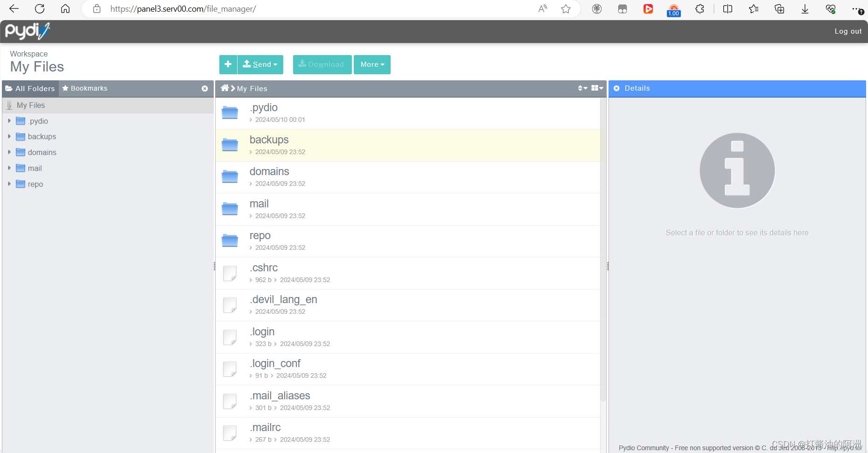
Task: Expand the .pydio folder in tree
Action: (9, 121)
